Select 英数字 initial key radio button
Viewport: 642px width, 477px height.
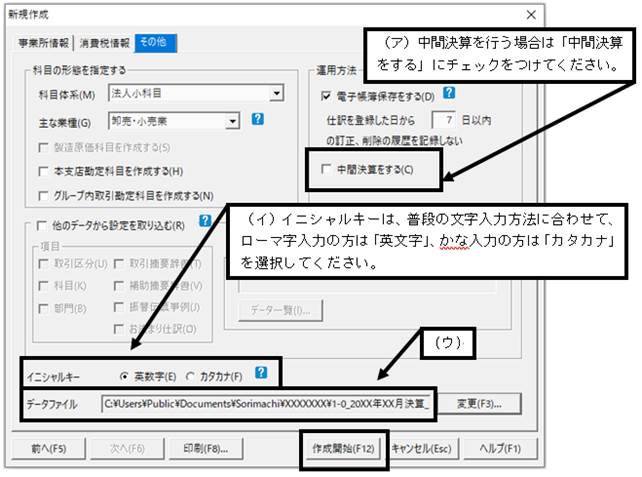pos(124,376)
